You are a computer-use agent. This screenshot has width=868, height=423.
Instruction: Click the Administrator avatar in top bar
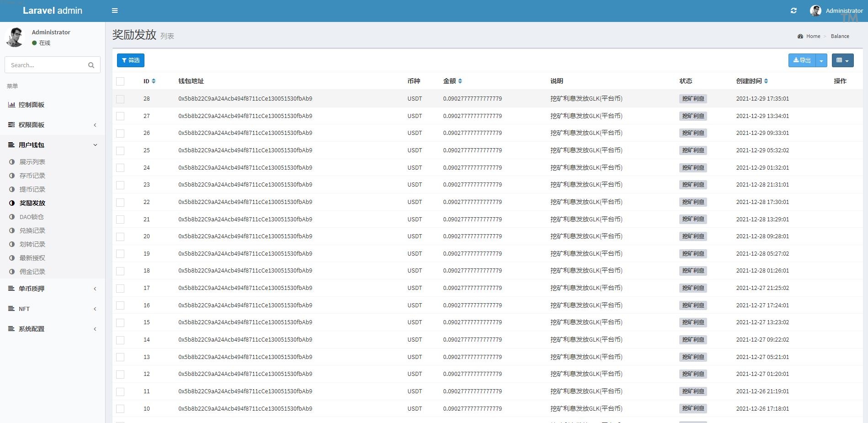point(815,11)
